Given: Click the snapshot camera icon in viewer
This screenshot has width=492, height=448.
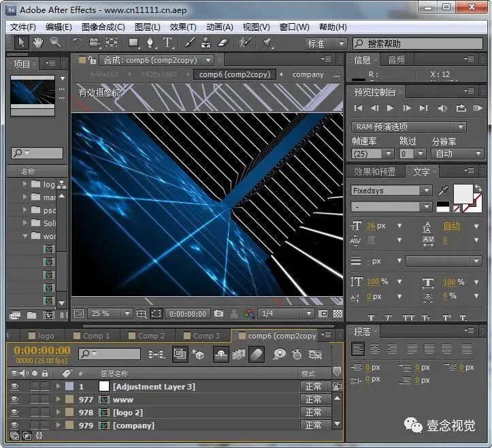Looking at the screenshot, I should (x=218, y=314).
